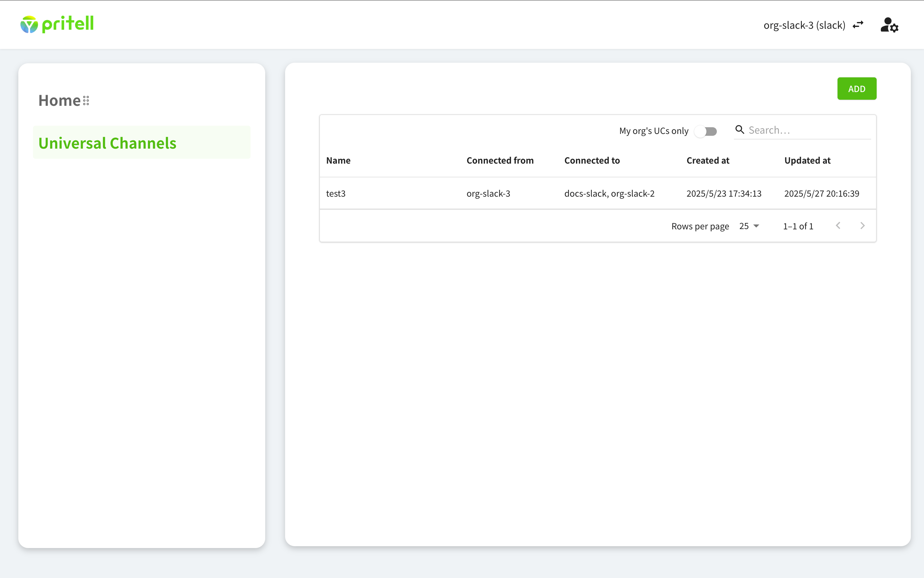Screen dimensions: 924x578
Task: Click My org's UCs only label
Action: (654, 131)
